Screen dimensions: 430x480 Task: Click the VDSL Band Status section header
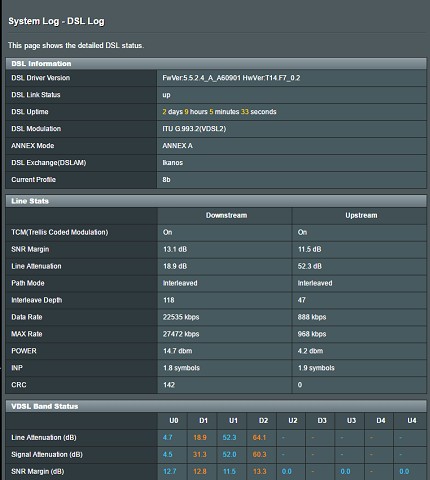pos(216,406)
